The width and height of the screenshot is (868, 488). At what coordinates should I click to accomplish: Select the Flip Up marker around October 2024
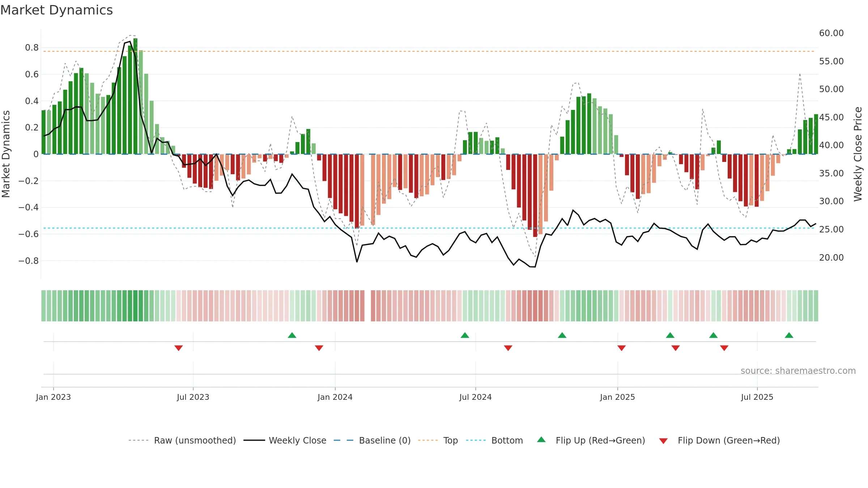pos(562,335)
